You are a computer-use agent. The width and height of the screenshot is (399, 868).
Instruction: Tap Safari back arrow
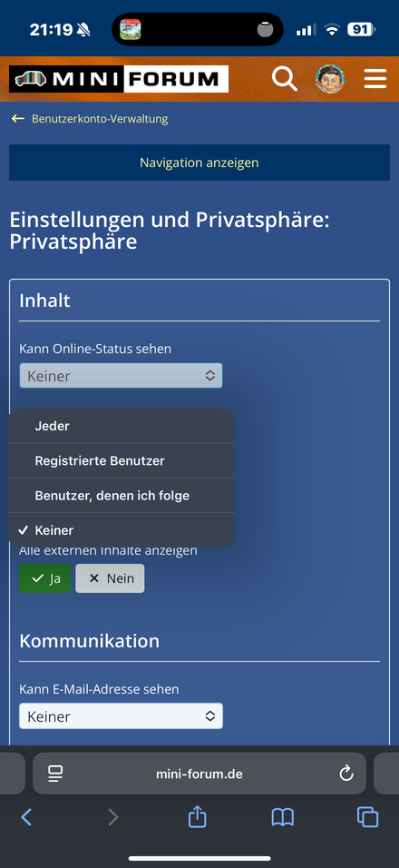(26, 817)
